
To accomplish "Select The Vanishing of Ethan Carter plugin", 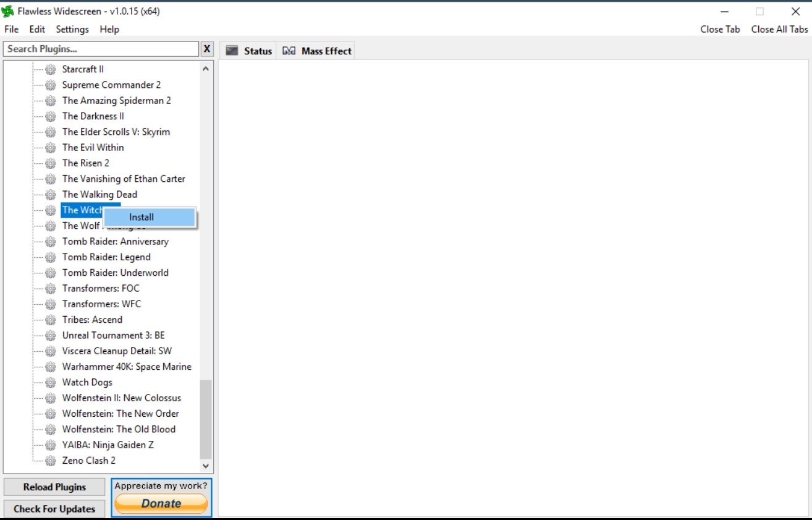I will (x=124, y=179).
